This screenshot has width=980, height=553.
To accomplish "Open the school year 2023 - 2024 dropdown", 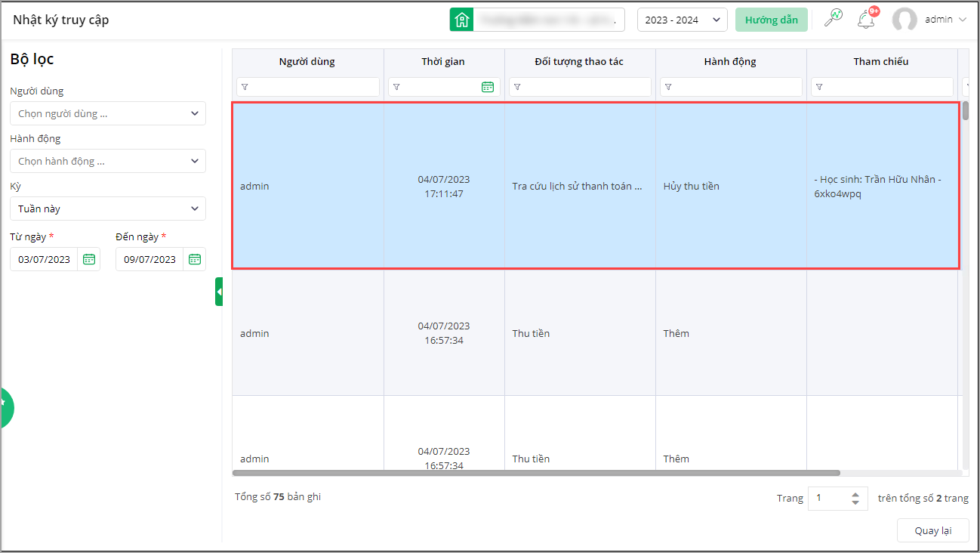I will pyautogui.click(x=683, y=20).
